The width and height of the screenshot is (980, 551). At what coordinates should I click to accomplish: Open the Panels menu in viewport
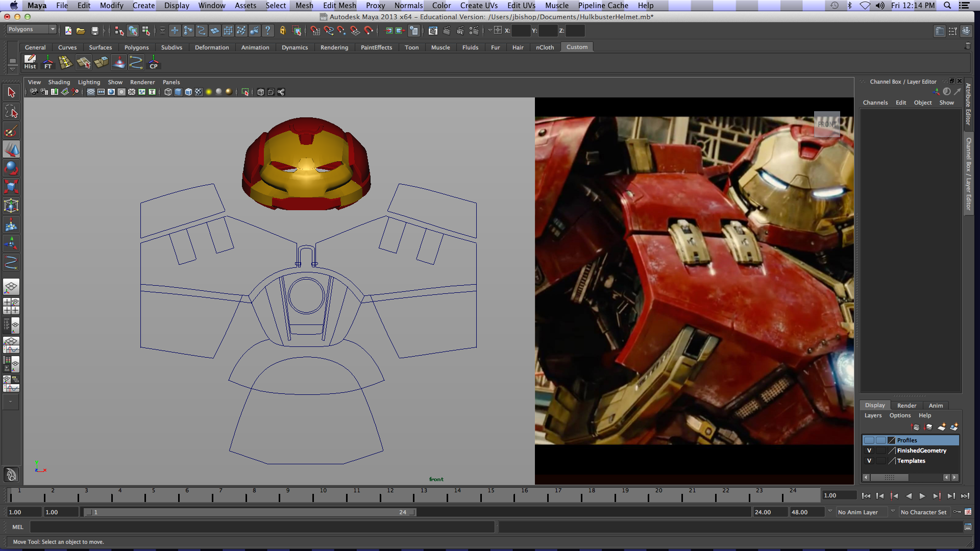pyautogui.click(x=171, y=82)
